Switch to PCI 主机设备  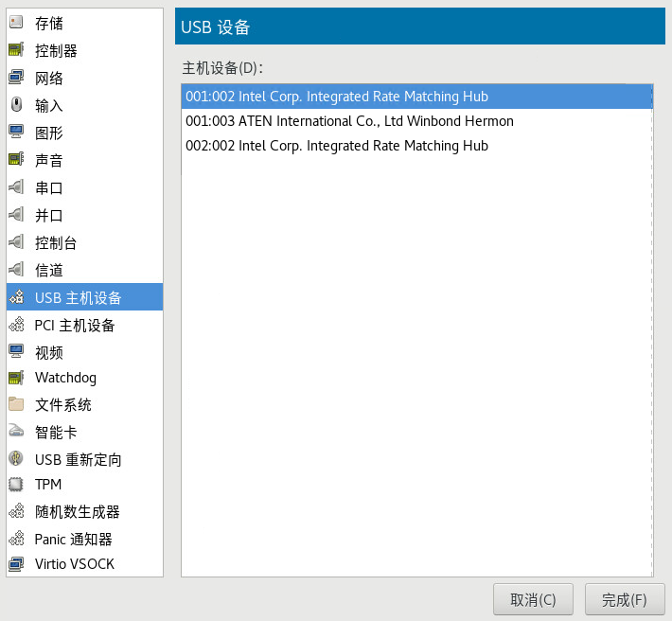85,325
